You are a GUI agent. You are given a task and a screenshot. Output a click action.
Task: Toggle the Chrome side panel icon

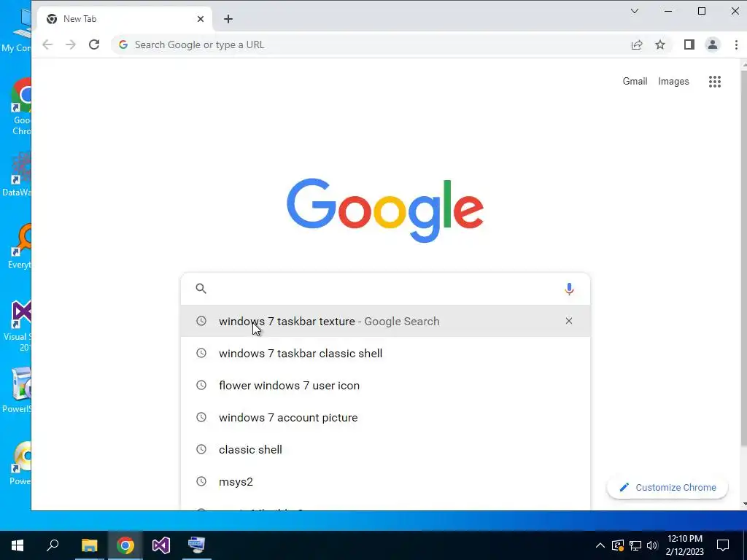[689, 44]
